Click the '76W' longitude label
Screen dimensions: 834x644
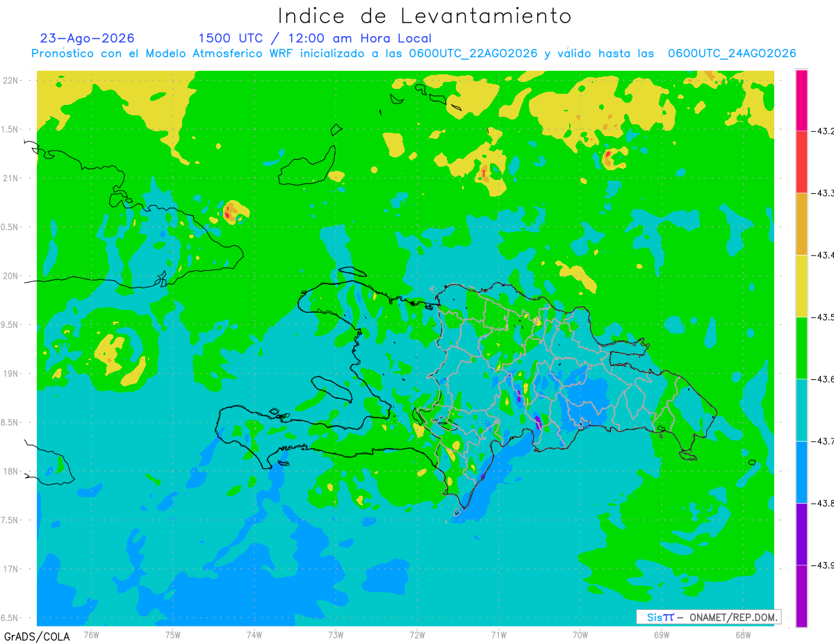pos(91,635)
